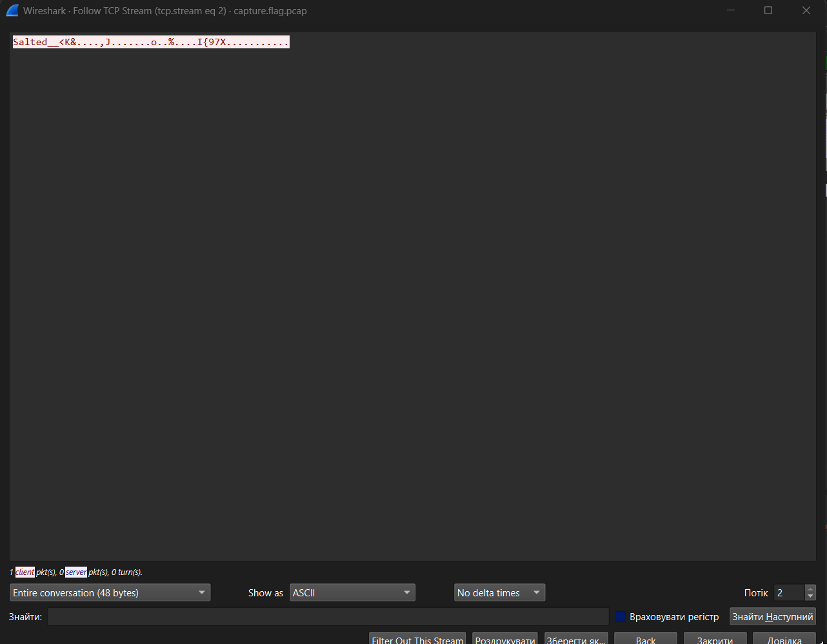Click the Закрити button

(x=715, y=638)
